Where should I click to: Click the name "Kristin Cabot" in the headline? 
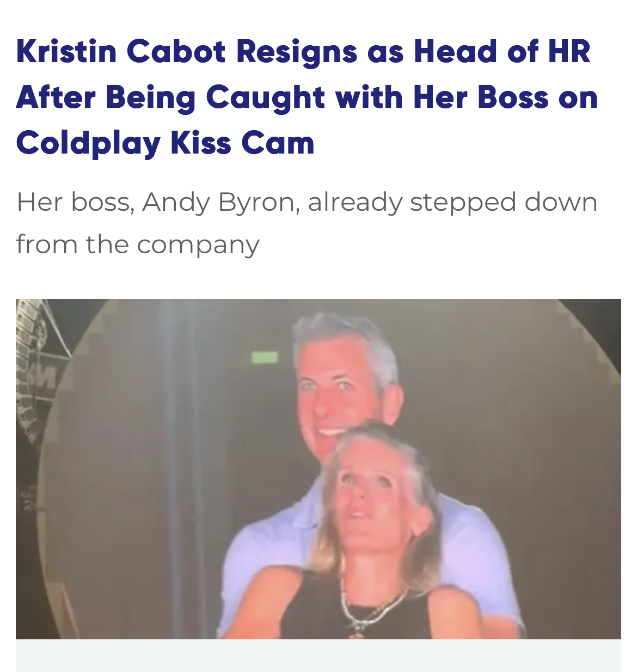(x=120, y=51)
